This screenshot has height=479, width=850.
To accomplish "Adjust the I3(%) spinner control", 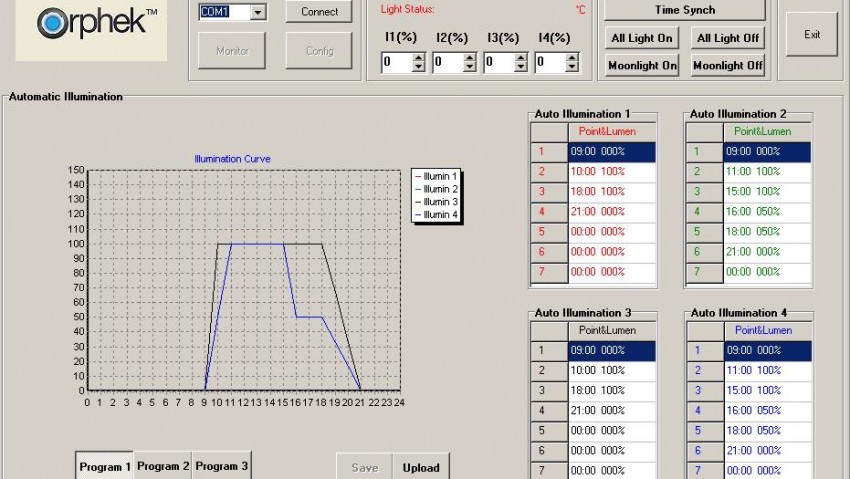I will 521,63.
